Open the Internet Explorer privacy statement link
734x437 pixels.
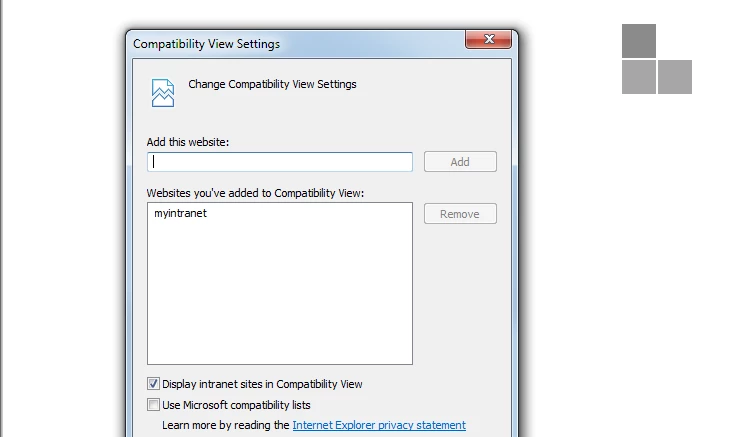pyautogui.click(x=379, y=425)
